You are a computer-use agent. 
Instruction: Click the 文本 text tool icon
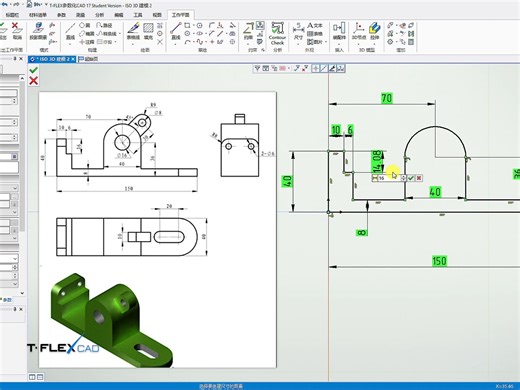tap(315, 25)
